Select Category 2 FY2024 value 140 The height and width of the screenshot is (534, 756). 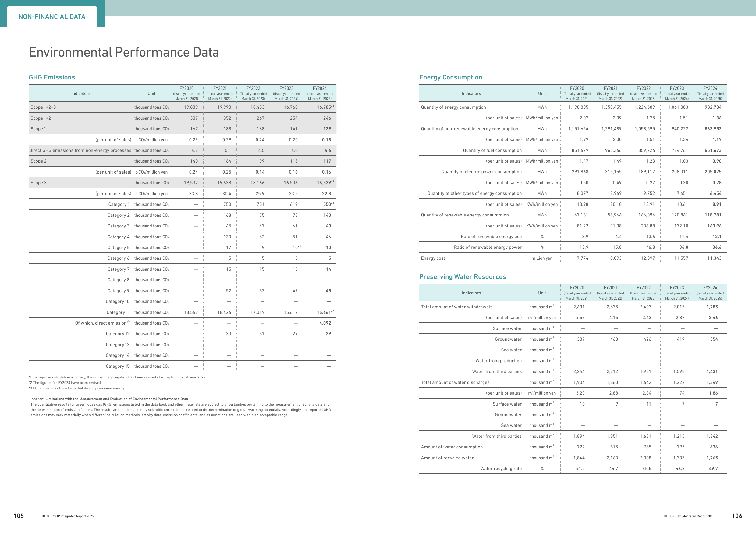327,215
